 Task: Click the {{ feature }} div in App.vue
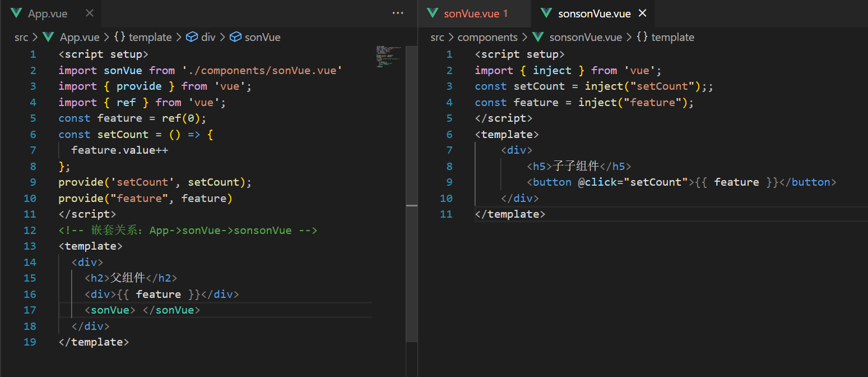162,295
